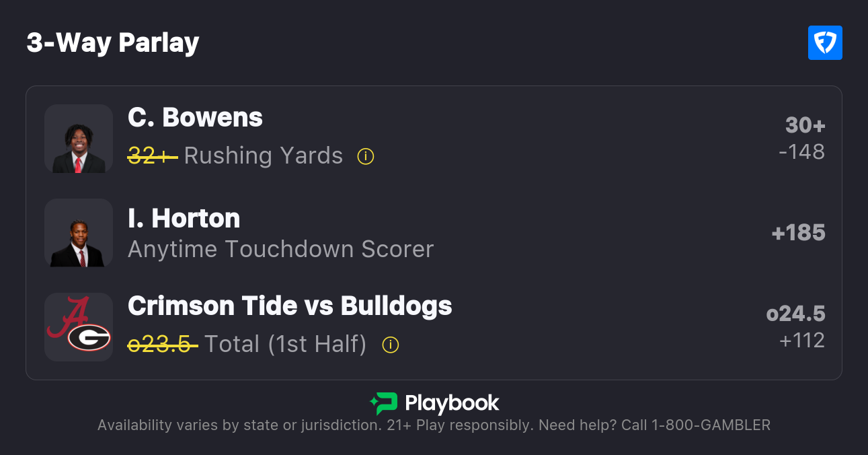Image resolution: width=868 pixels, height=455 pixels.
Task: Click the crossed-out o23.5 original total
Action: pyautogui.click(x=163, y=345)
